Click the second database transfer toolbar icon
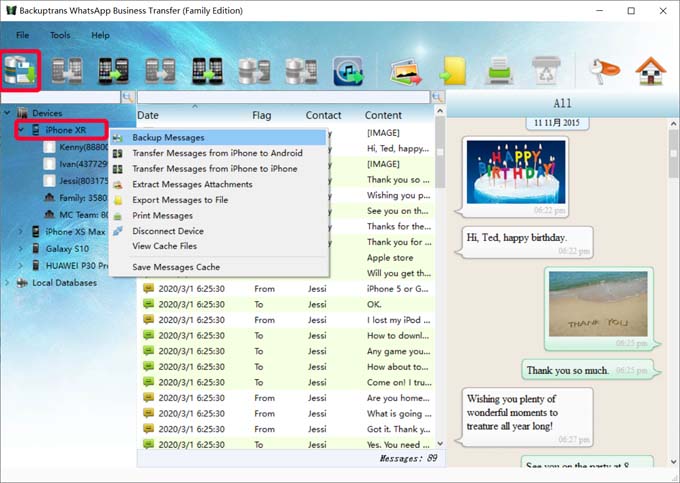Viewport: 680px width, 483px height. click(x=301, y=71)
